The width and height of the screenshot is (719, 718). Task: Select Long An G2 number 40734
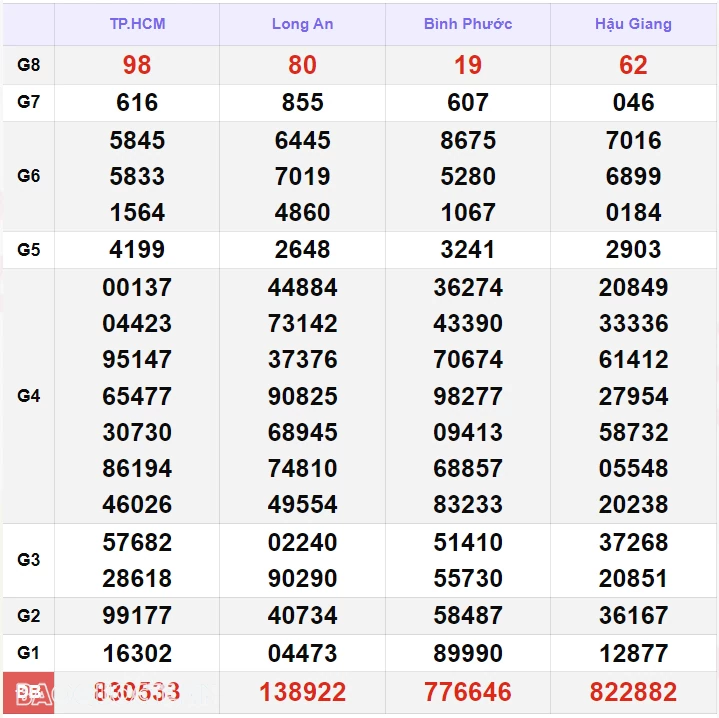pyautogui.click(x=302, y=616)
